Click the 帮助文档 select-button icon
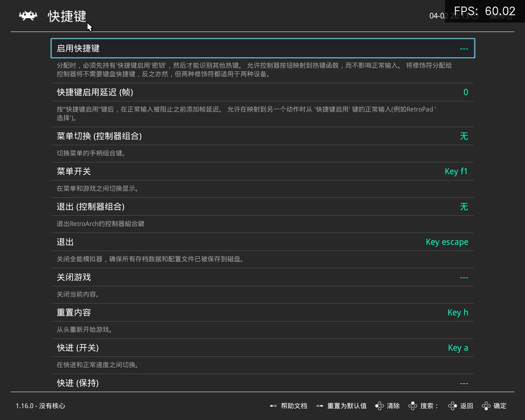Image resolution: width=525 pixels, height=420 pixels. [x=273, y=406]
